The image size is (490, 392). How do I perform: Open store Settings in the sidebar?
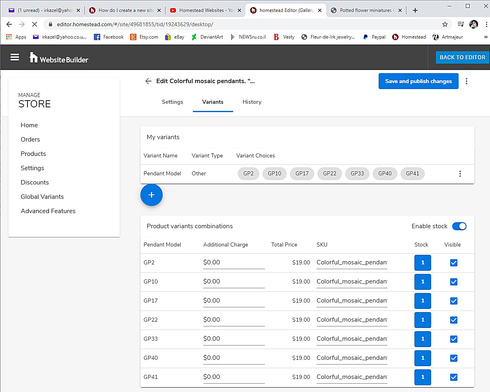[32, 168]
